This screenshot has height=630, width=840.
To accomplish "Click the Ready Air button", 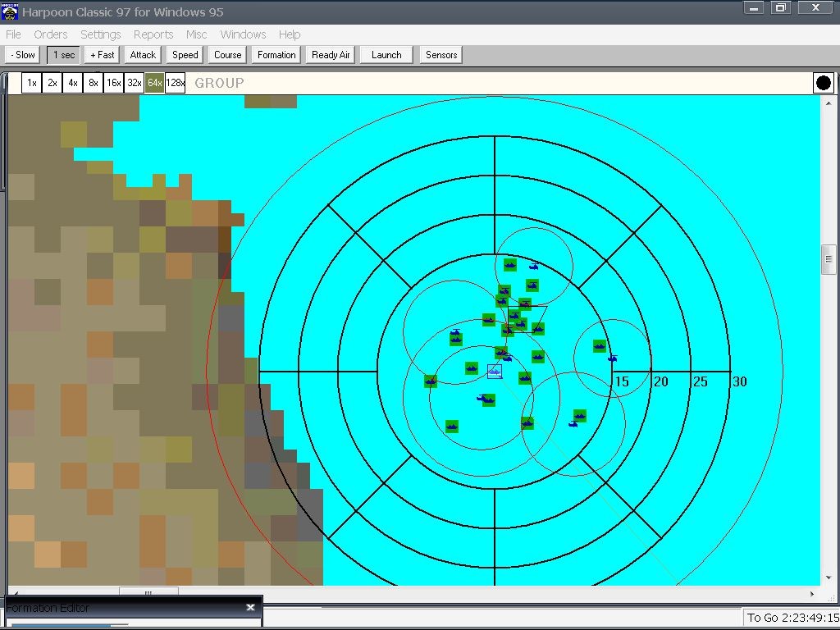I will click(331, 55).
